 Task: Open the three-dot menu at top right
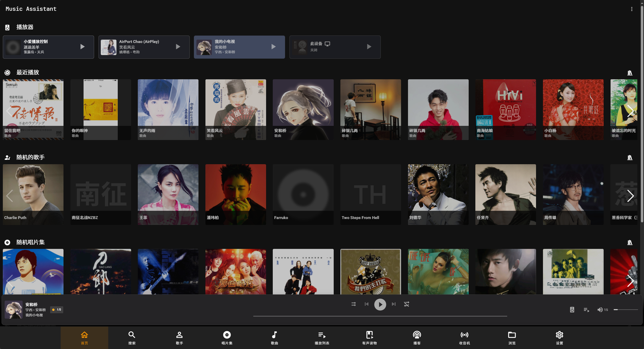(632, 9)
